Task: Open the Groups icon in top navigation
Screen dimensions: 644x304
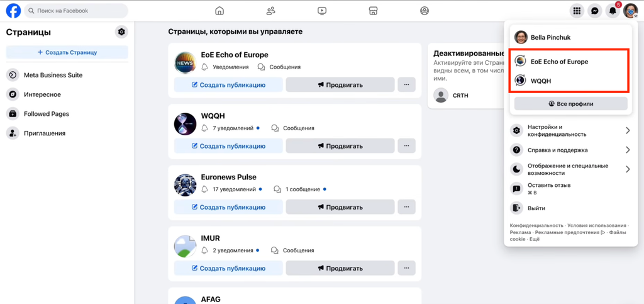Action: [425, 11]
